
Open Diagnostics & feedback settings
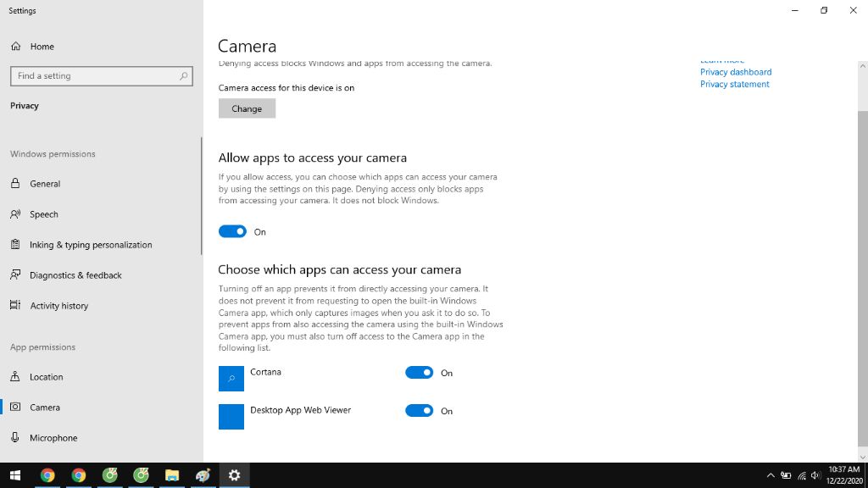point(75,275)
